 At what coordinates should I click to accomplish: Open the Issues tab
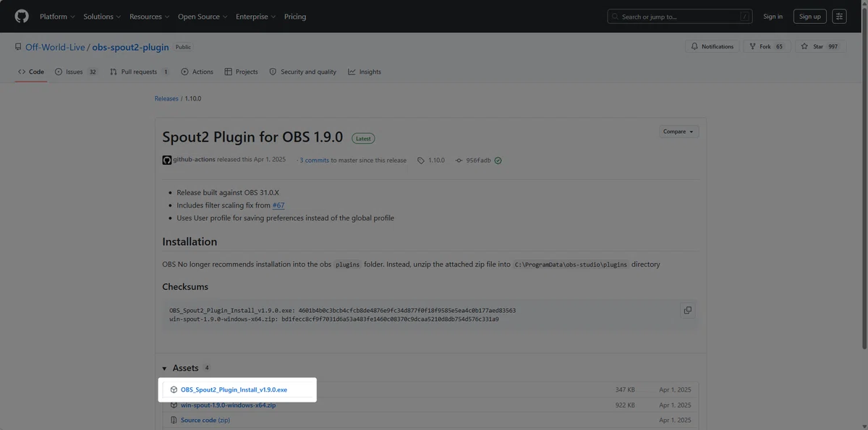77,72
